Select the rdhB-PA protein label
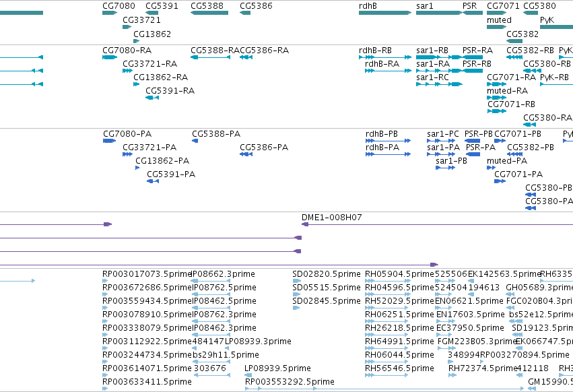Screen dimensions: 573x392 382,147
